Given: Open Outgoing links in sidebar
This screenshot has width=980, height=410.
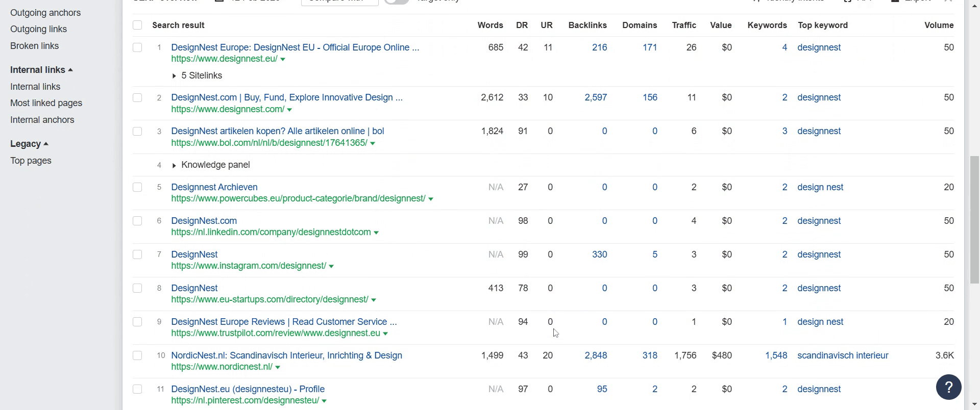Looking at the screenshot, I should (x=39, y=29).
